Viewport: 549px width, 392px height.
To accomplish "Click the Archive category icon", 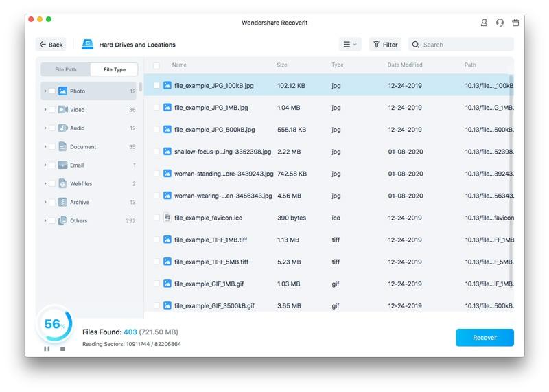I will (x=62, y=202).
